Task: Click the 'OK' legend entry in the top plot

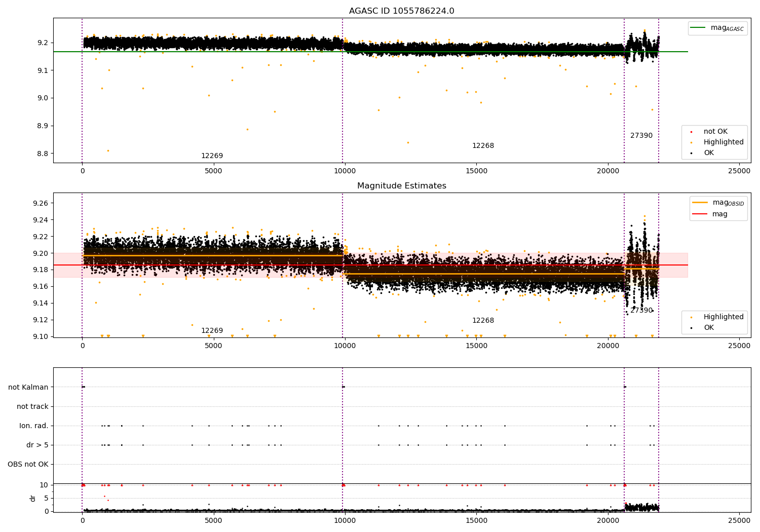Action: 709,153
